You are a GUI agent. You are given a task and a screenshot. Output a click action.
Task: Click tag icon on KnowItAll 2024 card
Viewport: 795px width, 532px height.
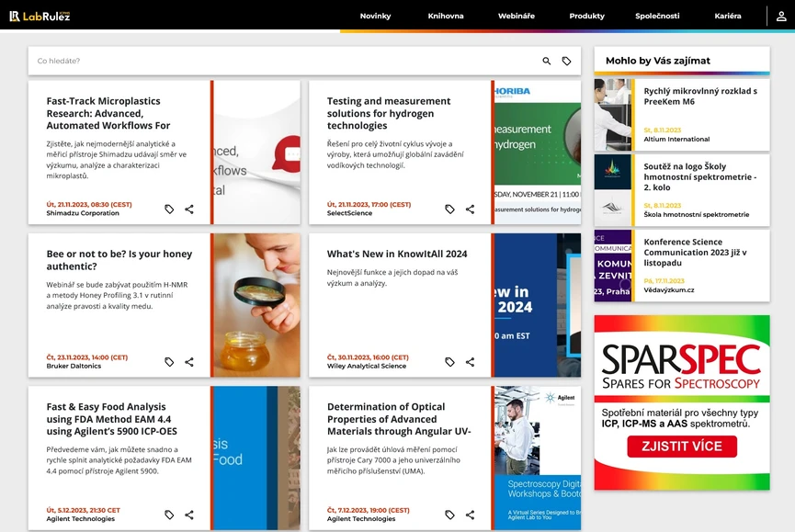449,362
